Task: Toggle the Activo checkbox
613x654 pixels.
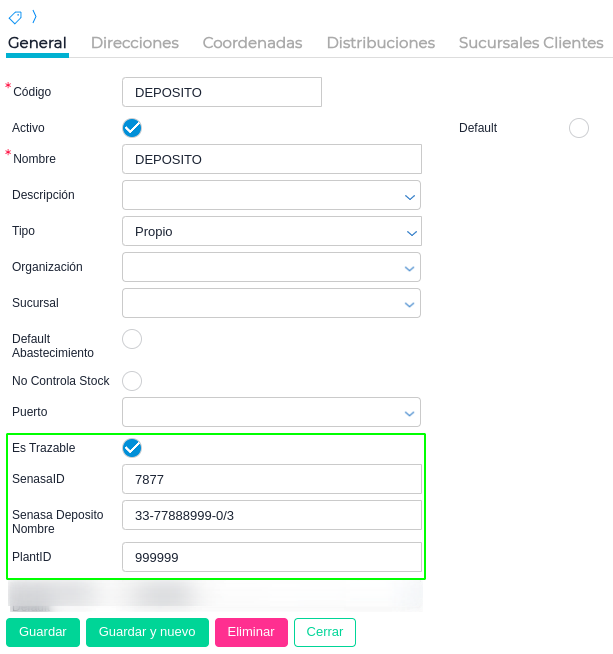Action: [x=132, y=128]
